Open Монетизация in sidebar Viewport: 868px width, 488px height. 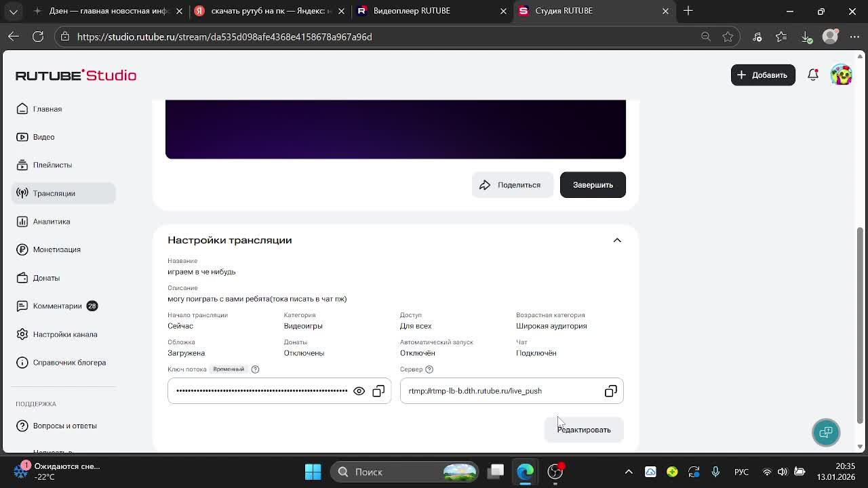click(64, 249)
